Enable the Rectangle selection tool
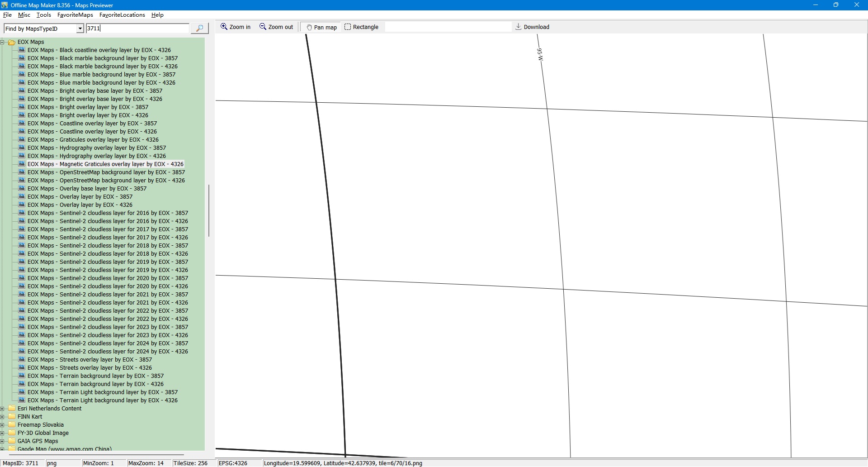The image size is (868, 467). (x=361, y=27)
